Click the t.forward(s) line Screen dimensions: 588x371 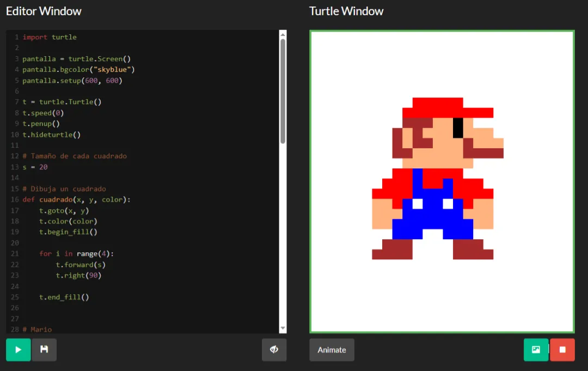[81, 265]
